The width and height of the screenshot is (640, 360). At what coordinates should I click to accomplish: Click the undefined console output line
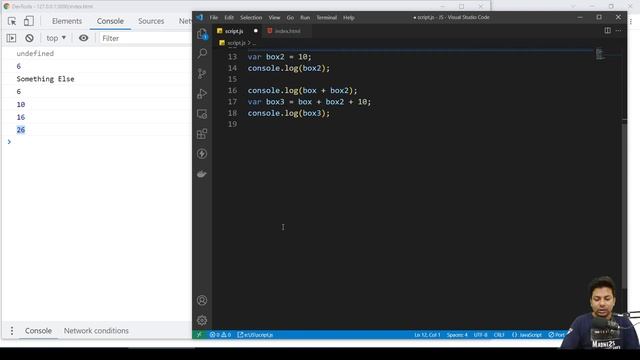pyautogui.click(x=35, y=53)
